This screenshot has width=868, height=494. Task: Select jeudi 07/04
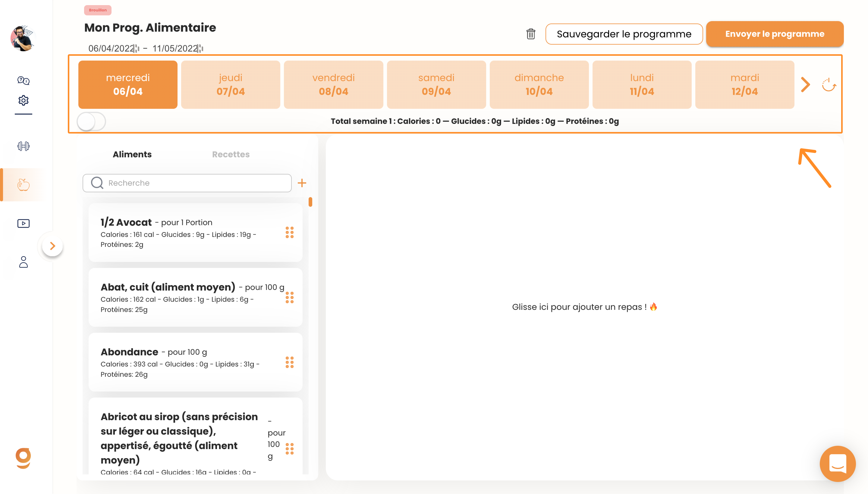point(231,85)
